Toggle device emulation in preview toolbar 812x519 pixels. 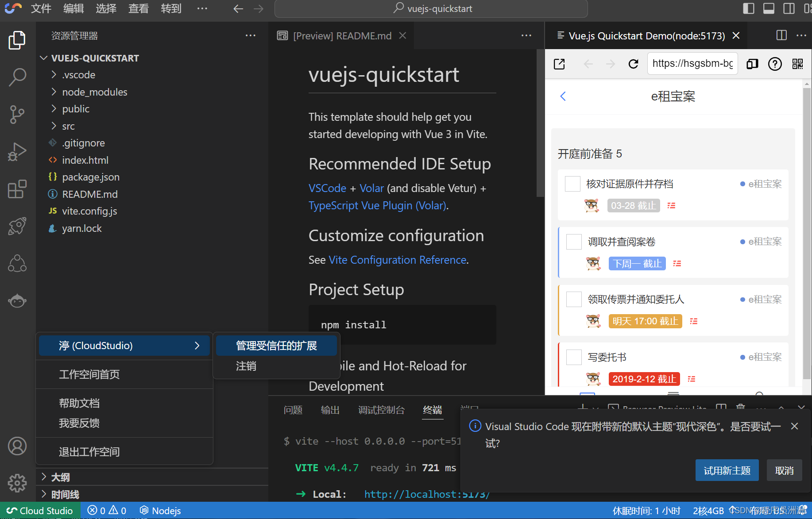pyautogui.click(x=752, y=64)
